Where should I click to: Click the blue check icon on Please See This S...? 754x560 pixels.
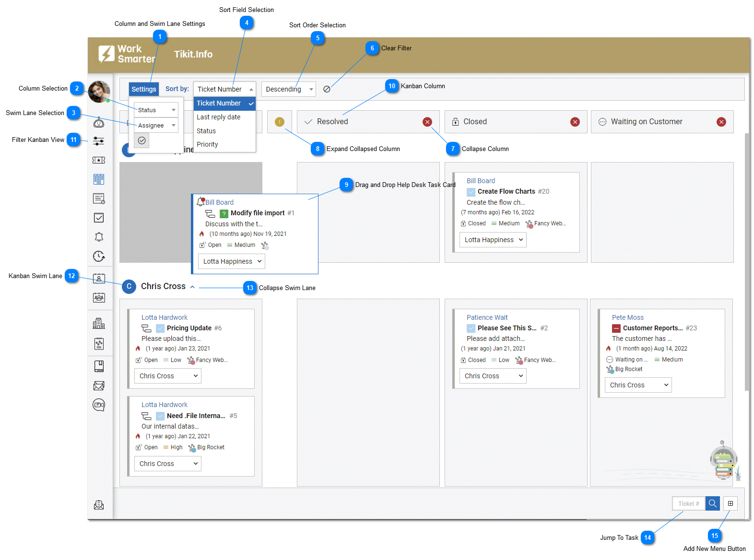click(471, 328)
